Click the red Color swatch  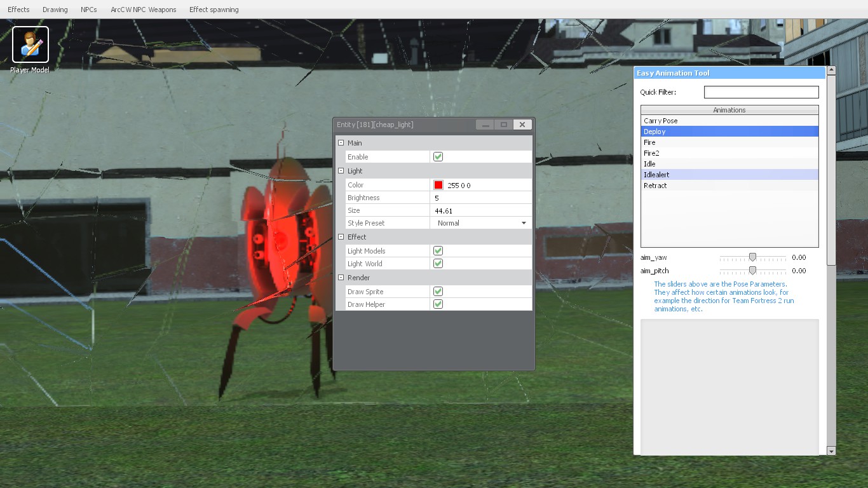coord(438,185)
